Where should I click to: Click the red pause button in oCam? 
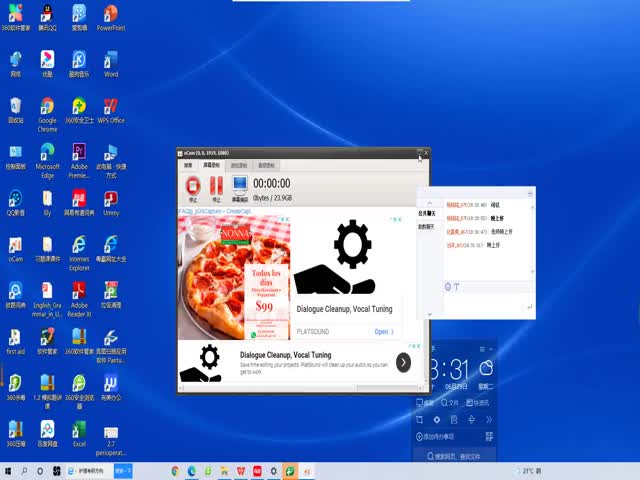(215, 185)
